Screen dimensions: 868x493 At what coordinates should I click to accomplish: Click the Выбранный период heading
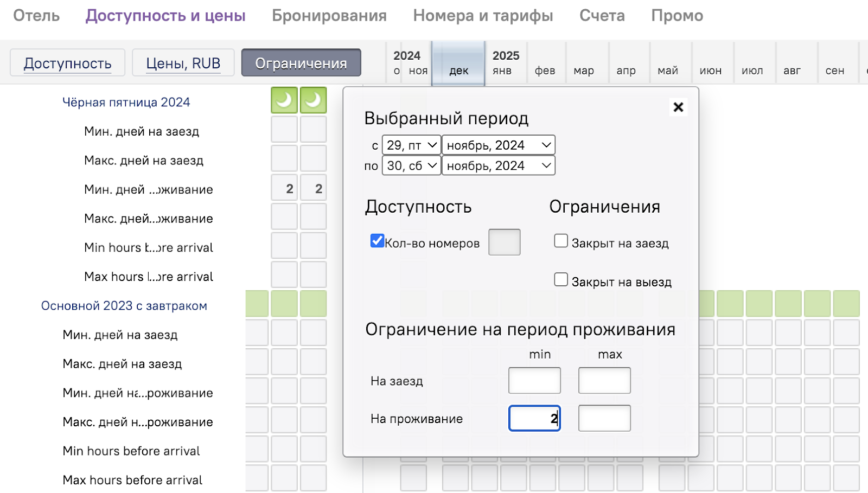[x=446, y=118]
